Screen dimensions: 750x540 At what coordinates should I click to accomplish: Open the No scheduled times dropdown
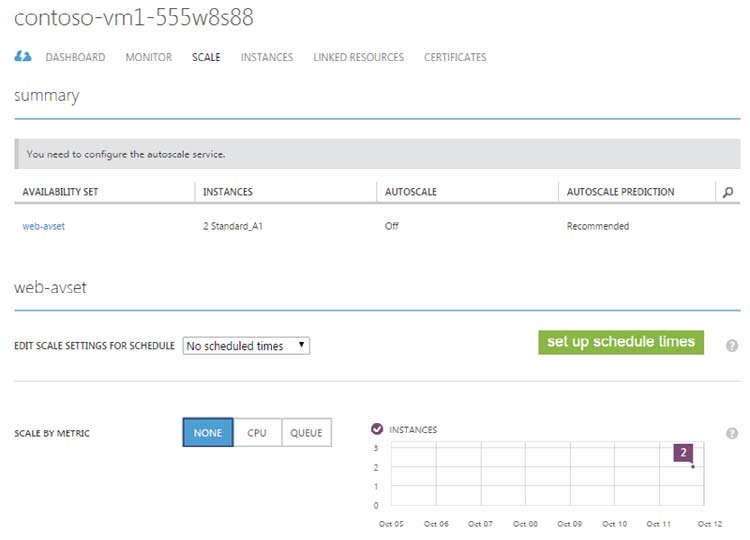246,346
